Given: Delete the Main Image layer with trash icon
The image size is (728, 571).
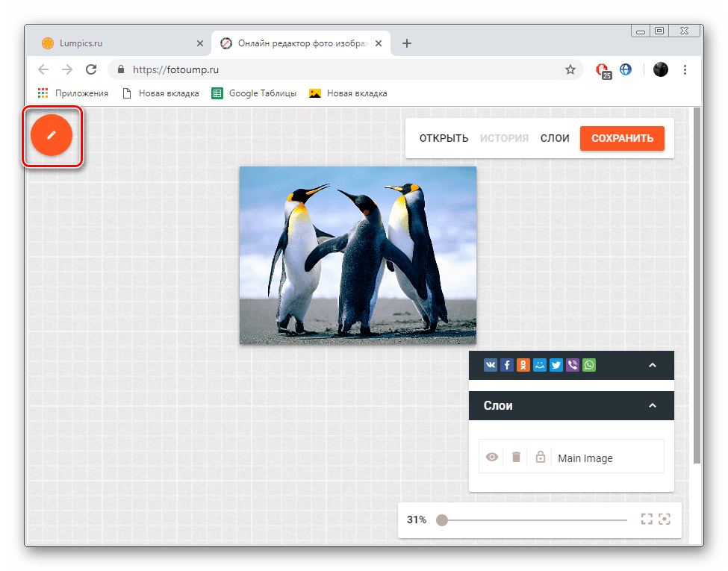Looking at the screenshot, I should pyautogui.click(x=516, y=457).
